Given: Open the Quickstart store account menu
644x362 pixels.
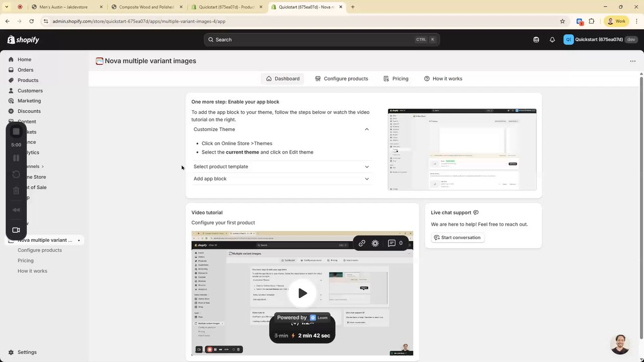Looking at the screenshot, I should pos(601,40).
